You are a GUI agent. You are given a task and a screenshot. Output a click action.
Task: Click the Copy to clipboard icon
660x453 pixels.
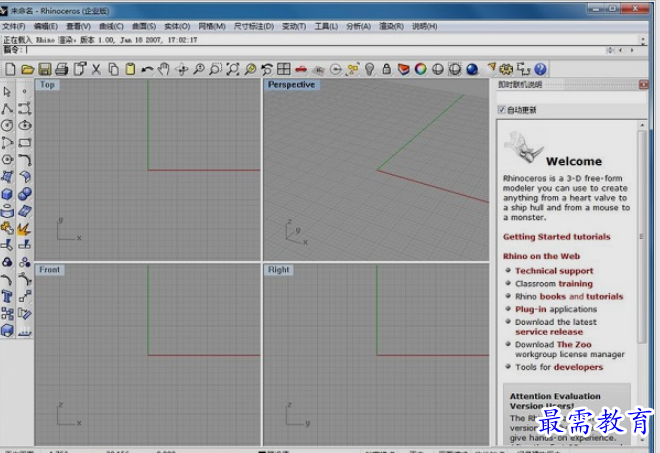coord(113,69)
